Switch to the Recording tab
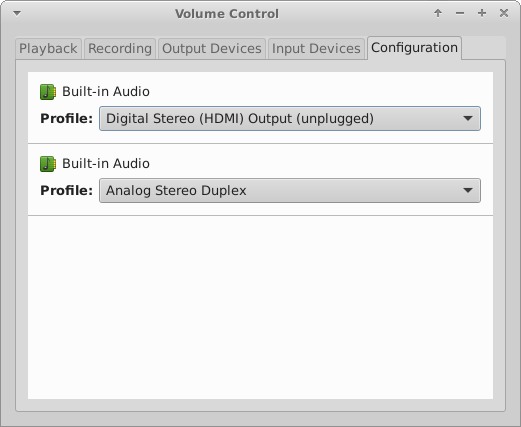This screenshot has width=521, height=427. (120, 49)
